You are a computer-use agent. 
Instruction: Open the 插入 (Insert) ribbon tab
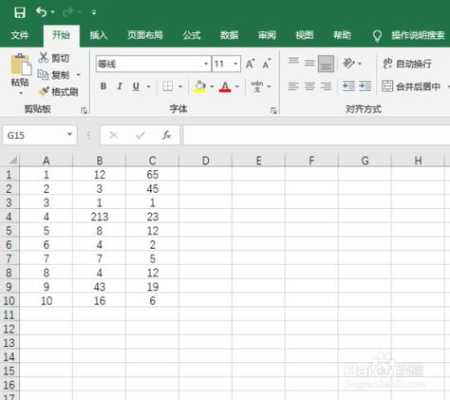(98, 35)
